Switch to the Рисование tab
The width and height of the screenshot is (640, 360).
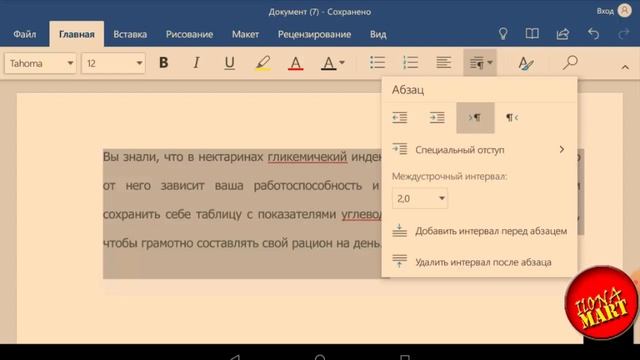tap(189, 34)
